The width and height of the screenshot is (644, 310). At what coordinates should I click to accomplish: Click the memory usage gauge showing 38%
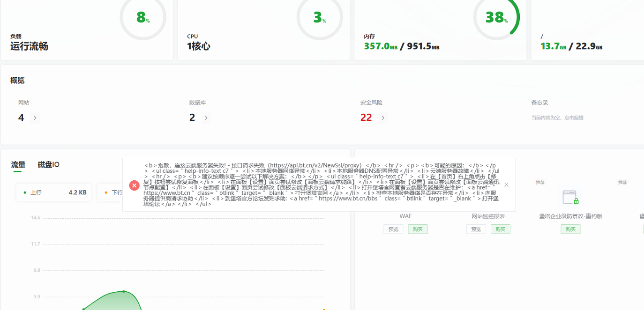coord(496,17)
